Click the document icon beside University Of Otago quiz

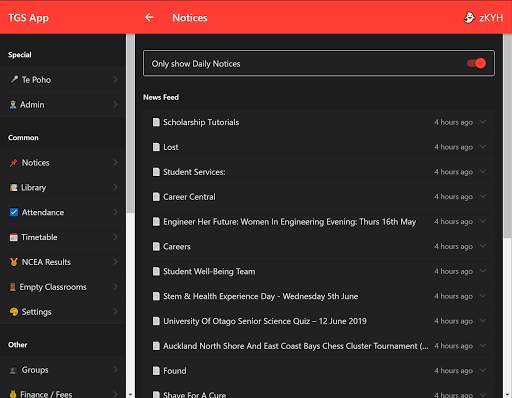coord(156,321)
